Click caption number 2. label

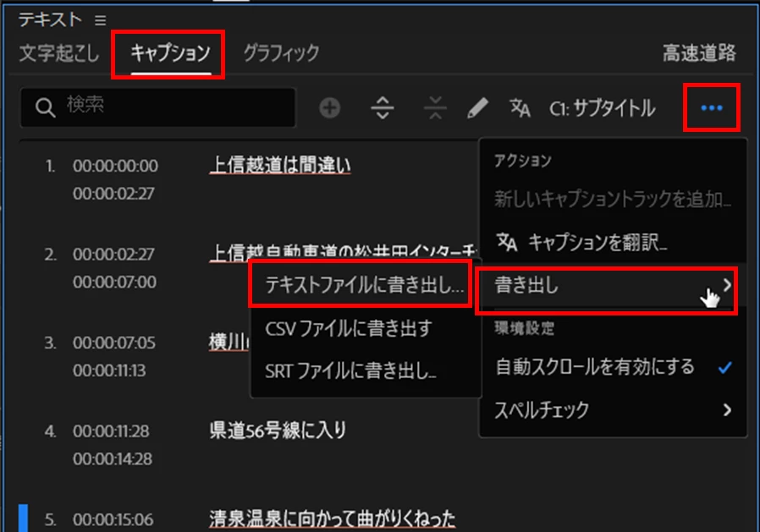click(51, 255)
